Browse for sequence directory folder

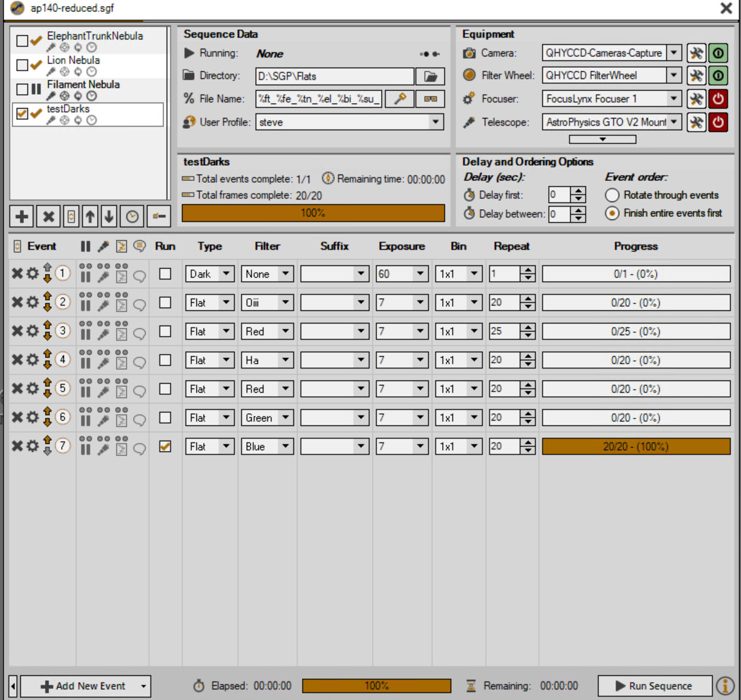tap(431, 76)
